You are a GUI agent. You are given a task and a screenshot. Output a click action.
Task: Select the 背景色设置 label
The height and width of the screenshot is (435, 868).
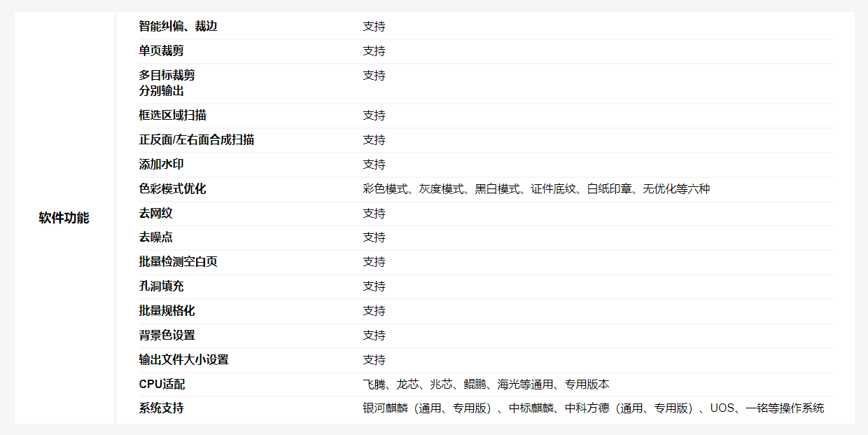167,336
